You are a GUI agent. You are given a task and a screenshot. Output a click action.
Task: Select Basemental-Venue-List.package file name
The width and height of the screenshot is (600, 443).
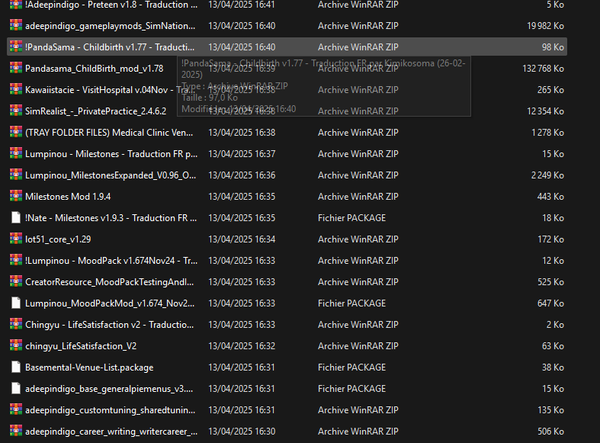(89, 368)
